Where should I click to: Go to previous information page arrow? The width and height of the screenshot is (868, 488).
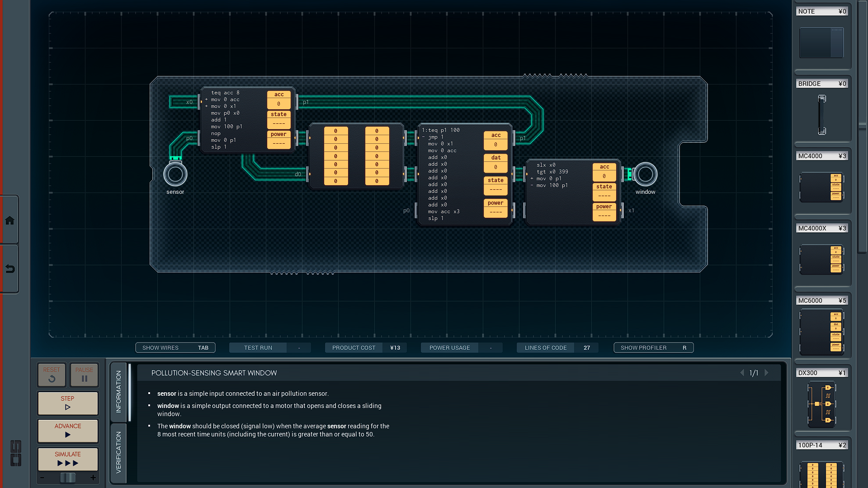pos(742,373)
